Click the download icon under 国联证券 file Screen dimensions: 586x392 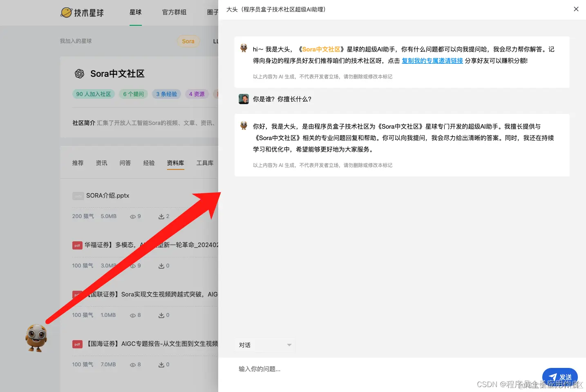tap(161, 315)
